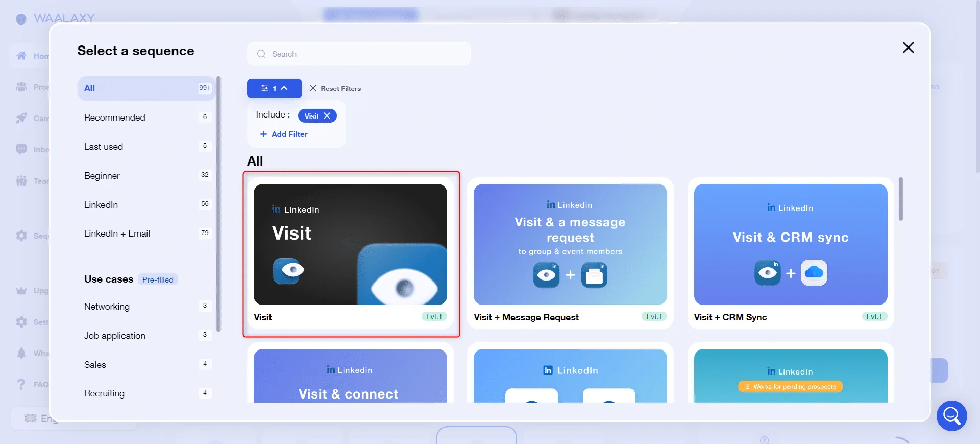Click the What's new bell icon in the background sidebar

point(21,353)
